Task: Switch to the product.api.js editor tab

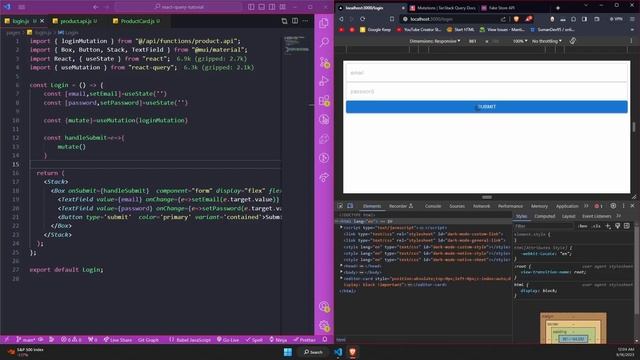Action: 75,21
